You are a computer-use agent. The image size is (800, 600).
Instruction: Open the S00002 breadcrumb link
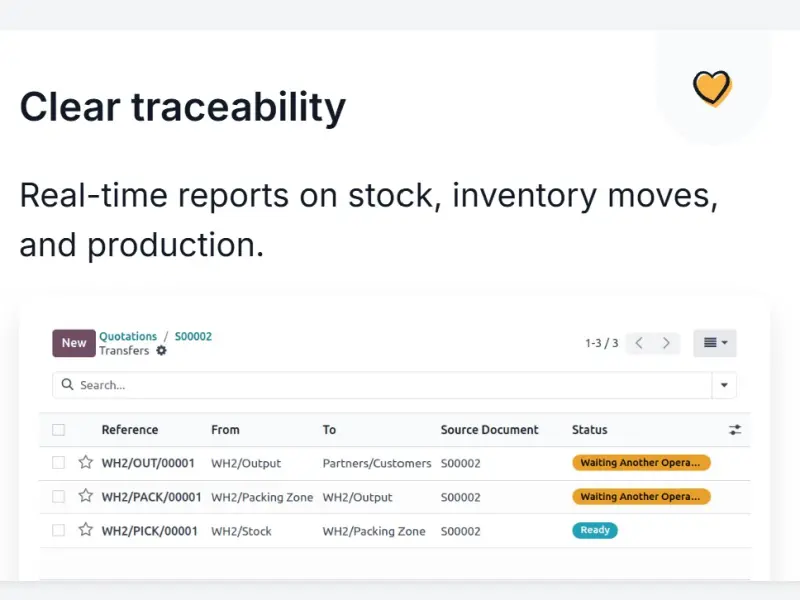[193, 336]
